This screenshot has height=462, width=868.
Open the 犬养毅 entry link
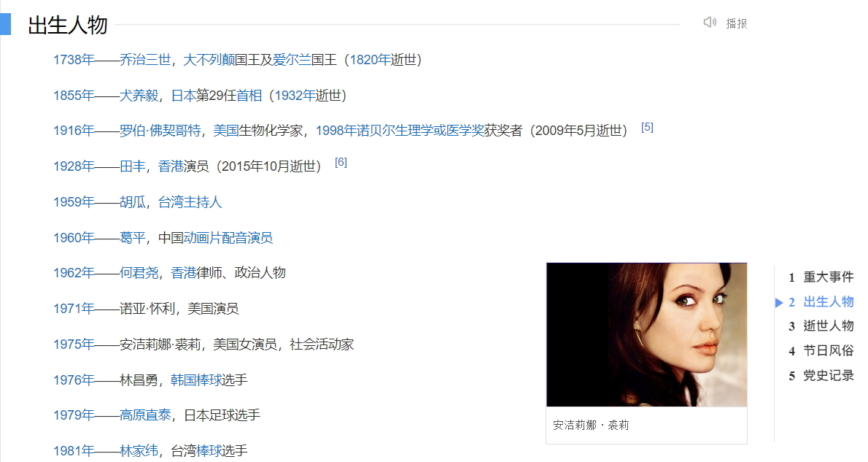pyautogui.click(x=139, y=96)
